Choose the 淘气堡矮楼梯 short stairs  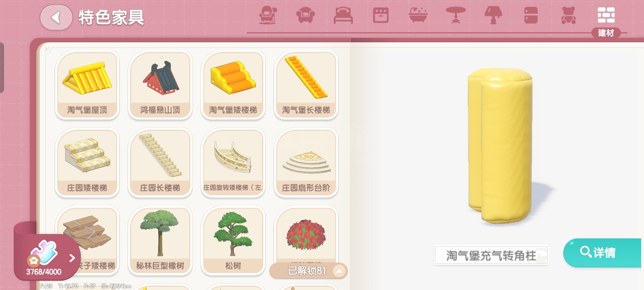233,85
